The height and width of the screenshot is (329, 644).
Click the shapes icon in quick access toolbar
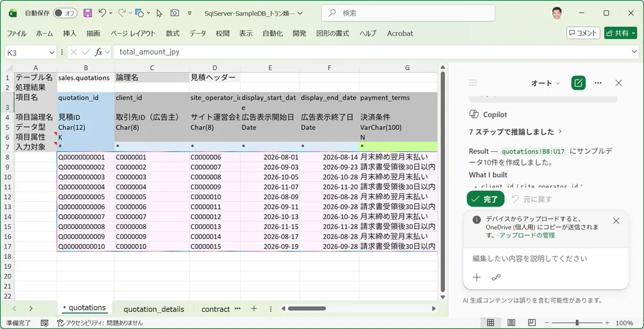point(139,13)
